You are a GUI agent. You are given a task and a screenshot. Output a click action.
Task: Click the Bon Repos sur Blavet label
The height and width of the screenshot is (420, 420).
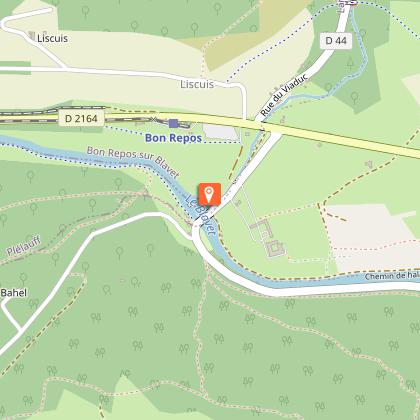click(x=133, y=161)
